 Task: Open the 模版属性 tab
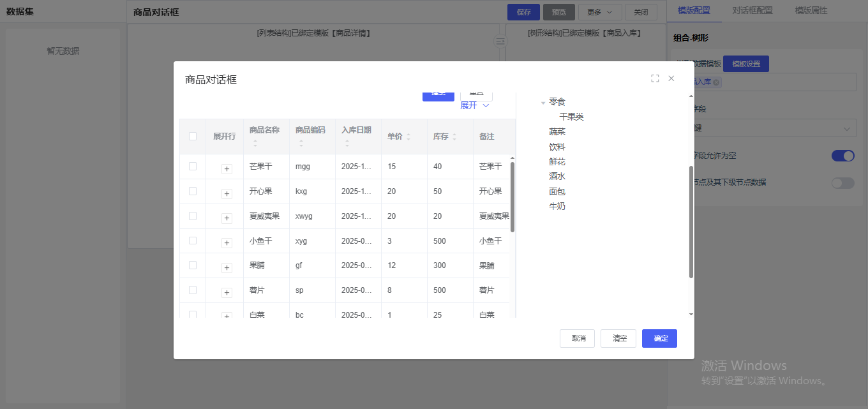[x=811, y=10]
